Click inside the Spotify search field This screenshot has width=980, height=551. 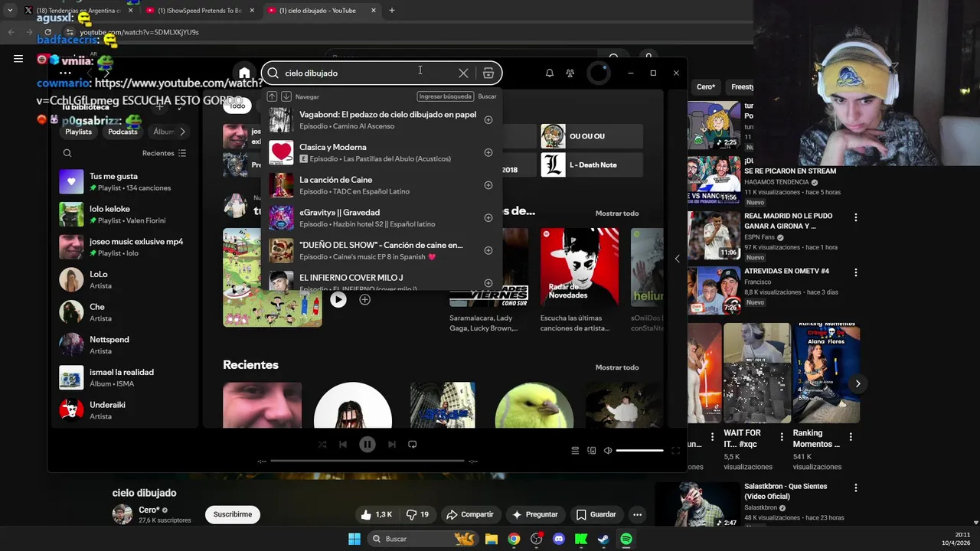tap(367, 73)
